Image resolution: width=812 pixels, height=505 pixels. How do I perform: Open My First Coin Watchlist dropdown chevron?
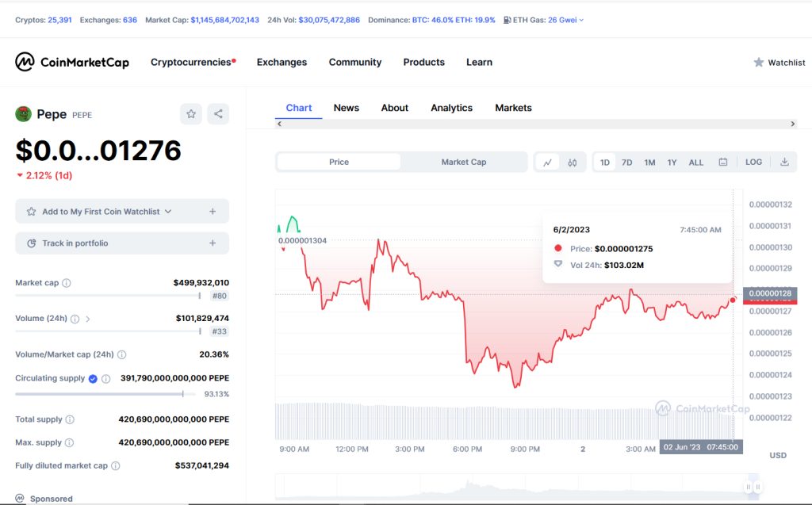pyautogui.click(x=168, y=212)
